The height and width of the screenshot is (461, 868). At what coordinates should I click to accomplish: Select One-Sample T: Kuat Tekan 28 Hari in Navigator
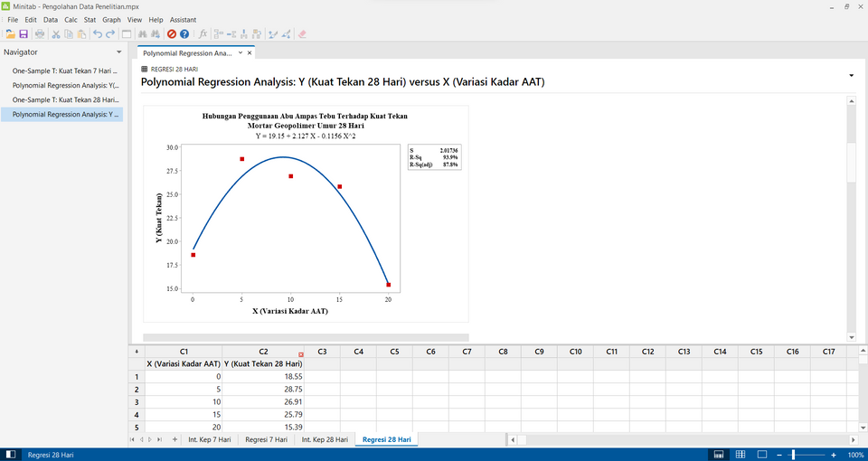pos(65,99)
